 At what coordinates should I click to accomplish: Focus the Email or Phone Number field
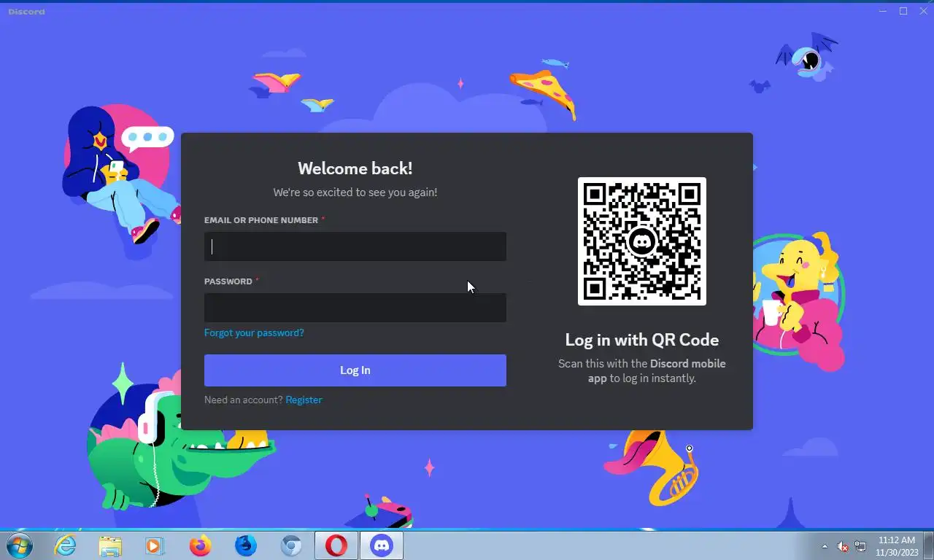pyautogui.click(x=355, y=246)
